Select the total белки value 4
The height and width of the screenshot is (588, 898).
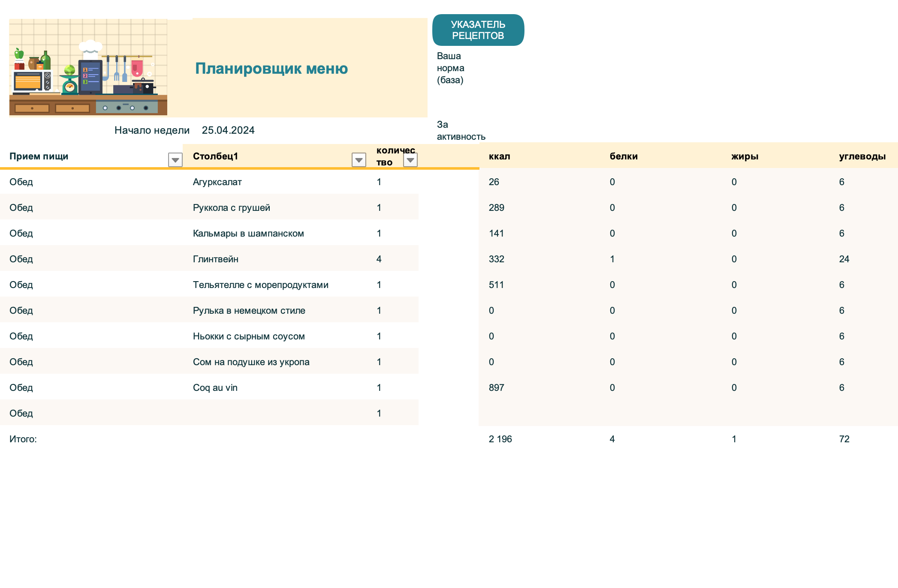click(612, 439)
